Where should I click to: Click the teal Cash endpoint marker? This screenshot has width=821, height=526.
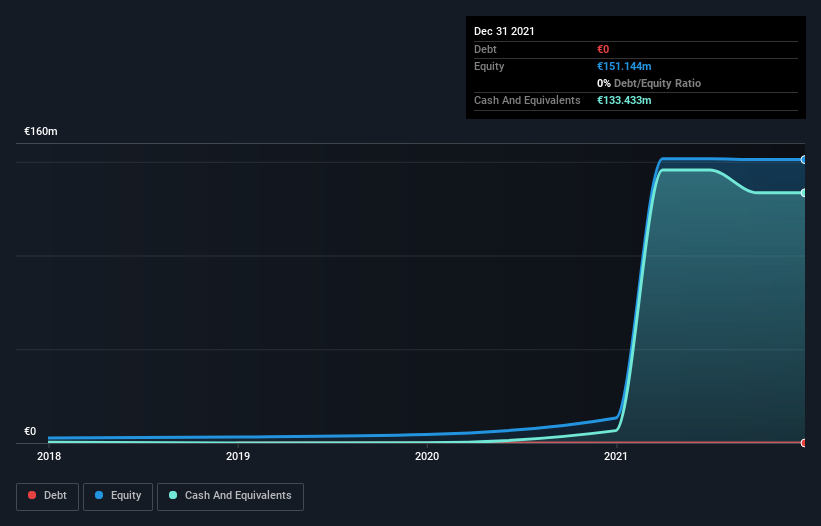point(803,193)
